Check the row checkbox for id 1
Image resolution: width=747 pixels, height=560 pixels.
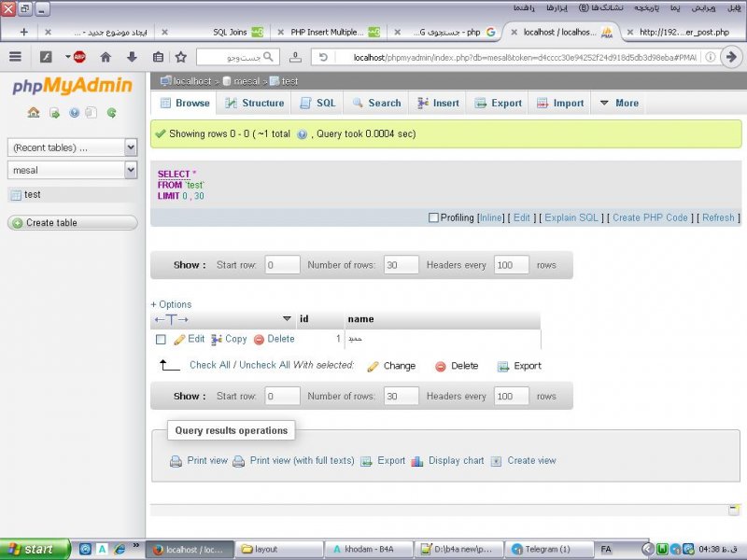161,340
